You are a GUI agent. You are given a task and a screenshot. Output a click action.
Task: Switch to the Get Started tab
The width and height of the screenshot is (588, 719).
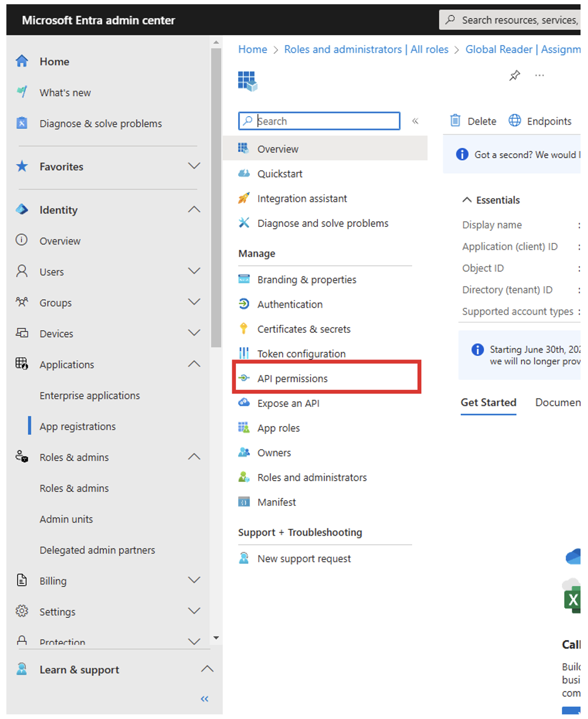(488, 403)
